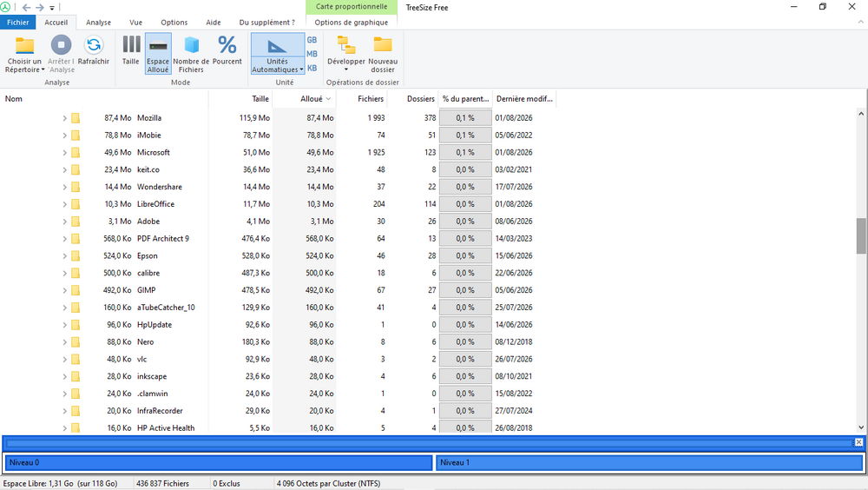Sort by the Dossiers column header
Viewport: 868px width, 490px height.
(x=412, y=99)
